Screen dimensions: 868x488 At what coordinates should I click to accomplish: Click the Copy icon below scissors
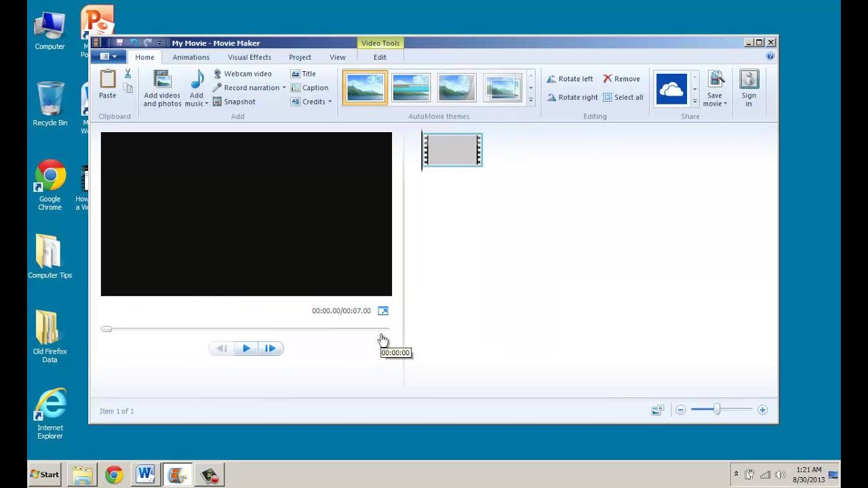click(127, 88)
